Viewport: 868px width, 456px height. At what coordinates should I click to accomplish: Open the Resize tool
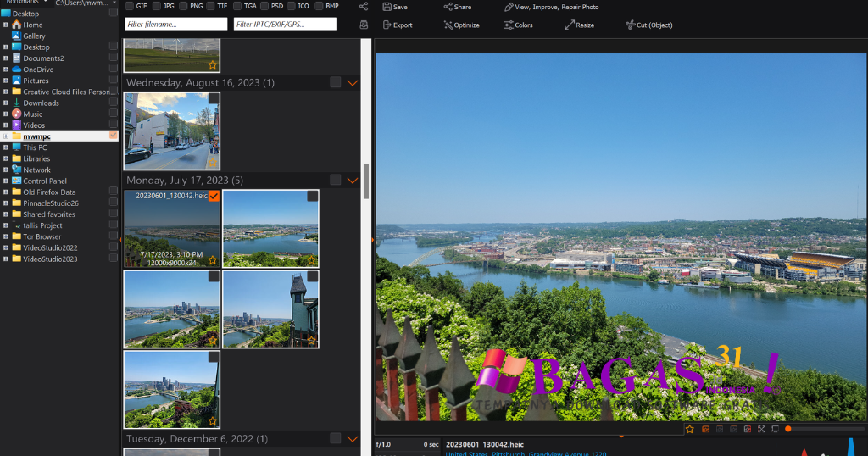click(579, 25)
